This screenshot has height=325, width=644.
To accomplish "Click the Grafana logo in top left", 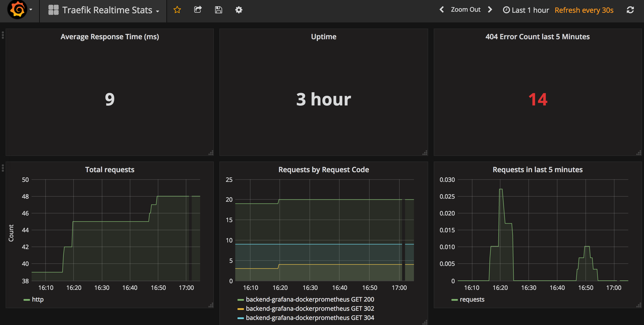I will click(16, 10).
